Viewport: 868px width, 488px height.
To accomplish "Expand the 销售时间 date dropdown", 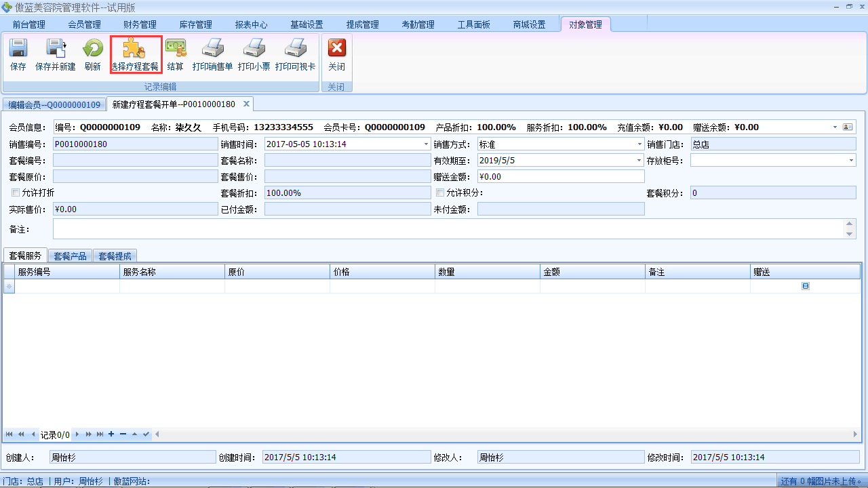I will tap(426, 144).
